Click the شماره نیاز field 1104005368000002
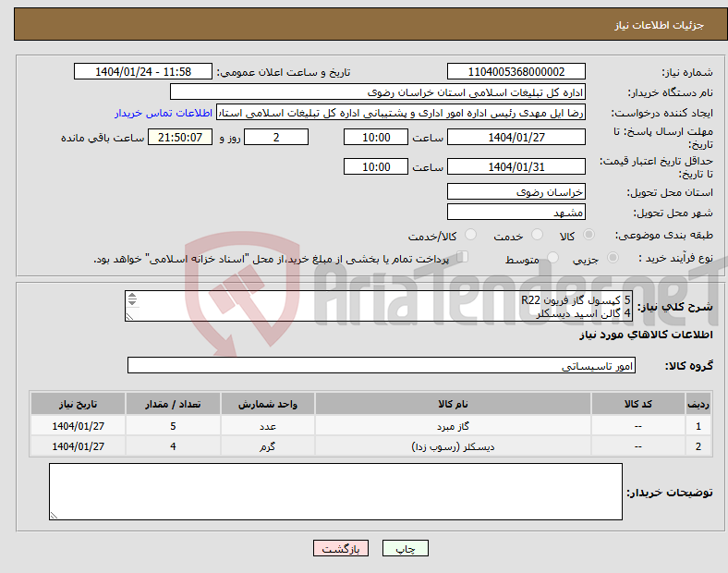This screenshot has height=573, width=728. click(516, 71)
